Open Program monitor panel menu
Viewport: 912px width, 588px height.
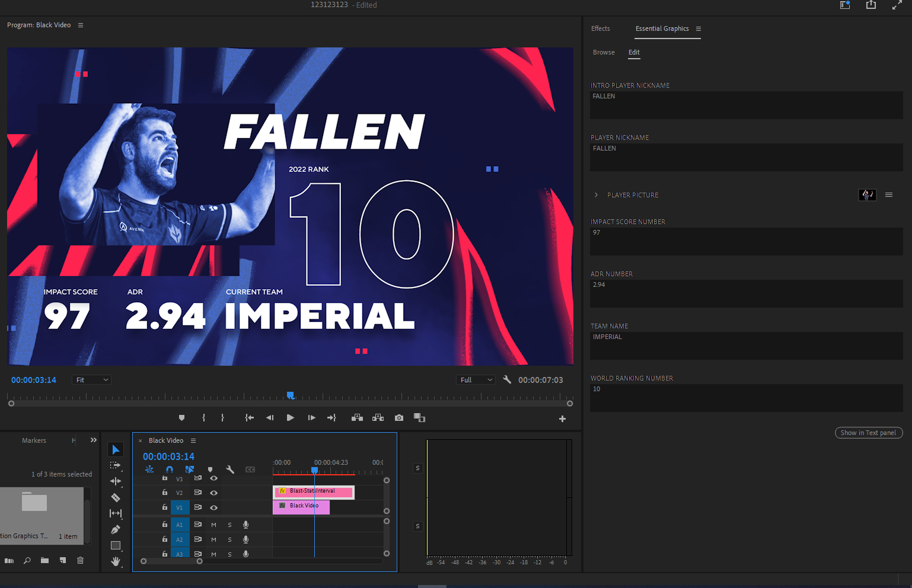click(x=81, y=25)
